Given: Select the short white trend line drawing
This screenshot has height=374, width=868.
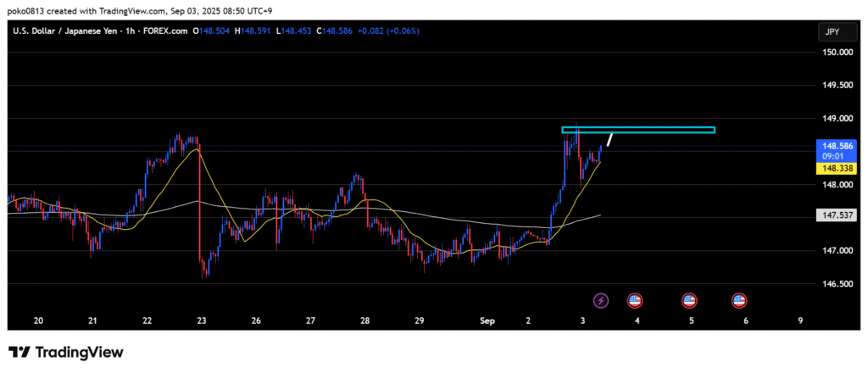Looking at the screenshot, I should [x=609, y=139].
